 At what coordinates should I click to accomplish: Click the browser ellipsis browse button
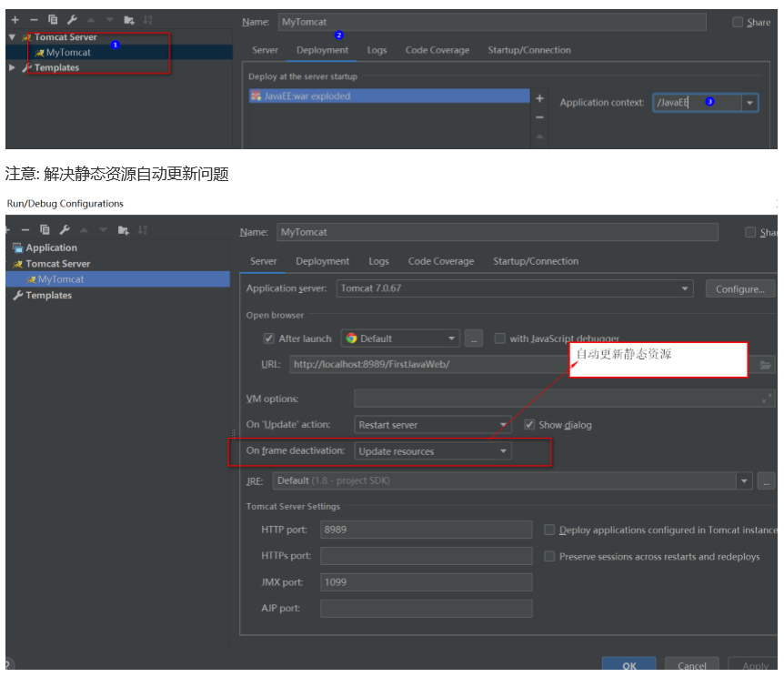tap(474, 338)
